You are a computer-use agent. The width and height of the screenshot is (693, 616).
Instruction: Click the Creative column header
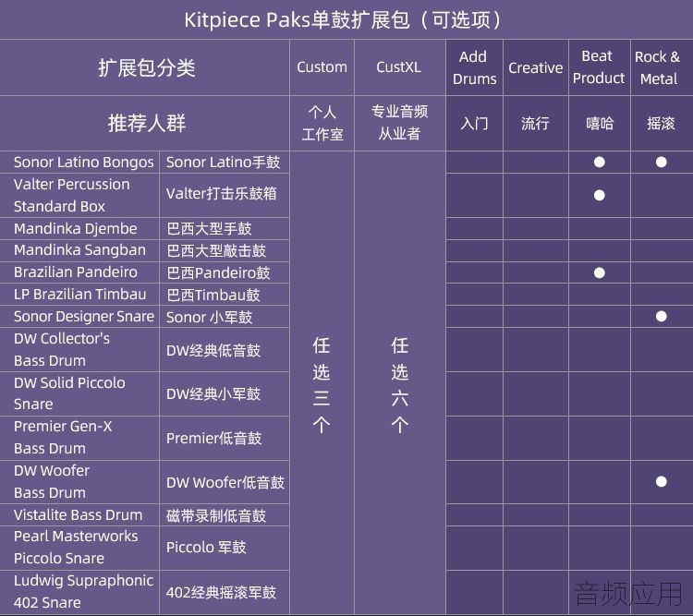tap(536, 67)
